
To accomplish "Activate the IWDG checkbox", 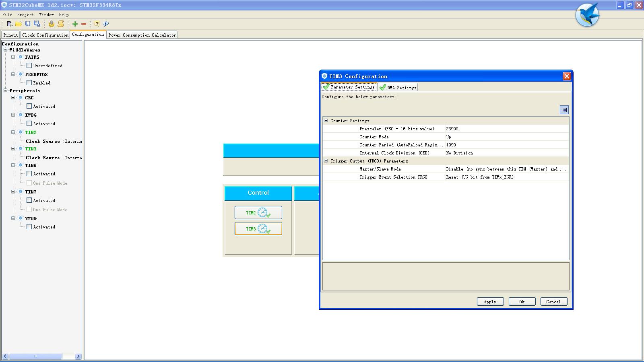I will [29, 123].
